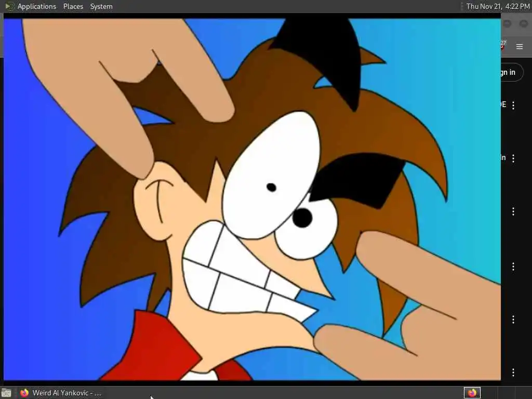Open the three-dot menu beside the 'In' text
Screen dimensions: 532x399
[513, 158]
